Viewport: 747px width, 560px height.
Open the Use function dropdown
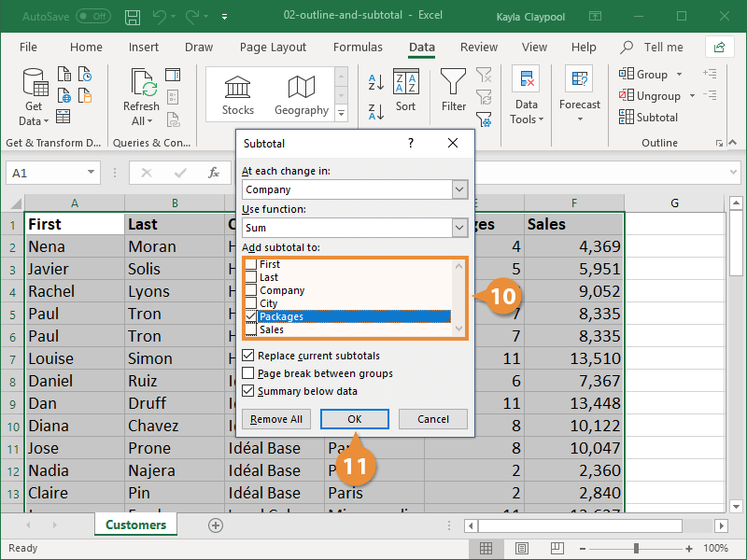tap(458, 227)
